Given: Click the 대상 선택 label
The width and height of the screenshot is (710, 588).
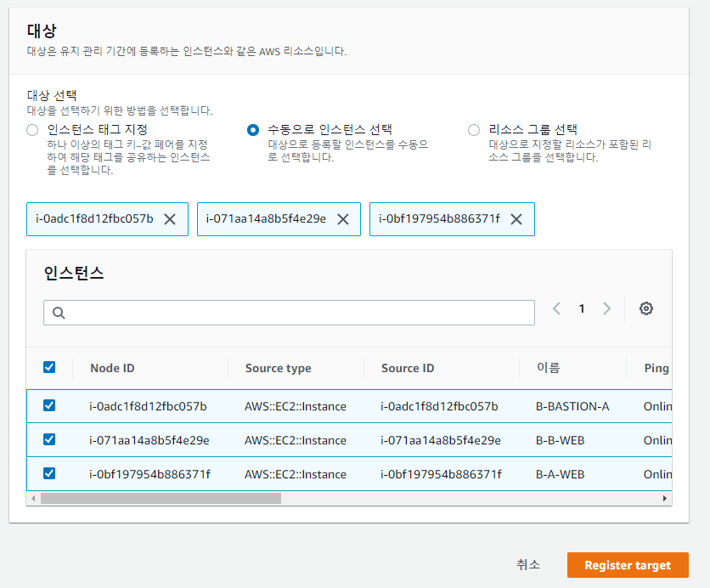Looking at the screenshot, I should (52, 95).
